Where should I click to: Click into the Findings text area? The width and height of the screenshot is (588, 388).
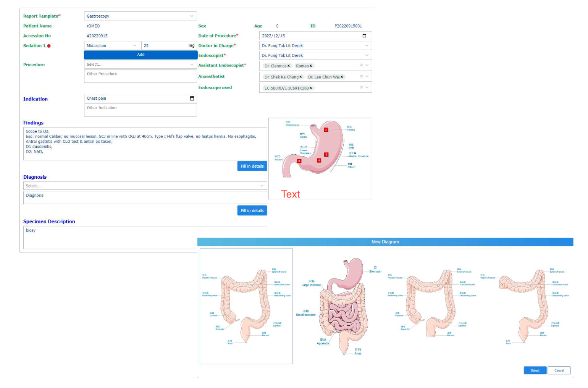tap(145, 144)
